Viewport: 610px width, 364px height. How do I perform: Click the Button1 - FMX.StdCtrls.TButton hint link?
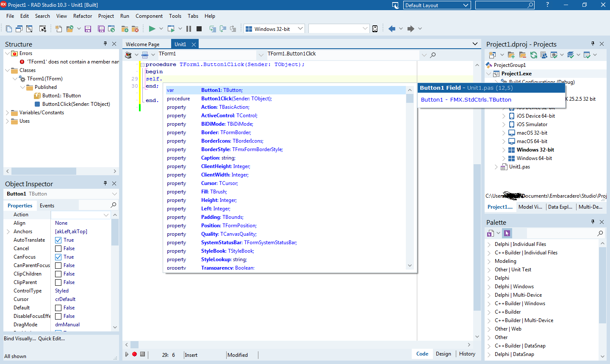point(466,100)
